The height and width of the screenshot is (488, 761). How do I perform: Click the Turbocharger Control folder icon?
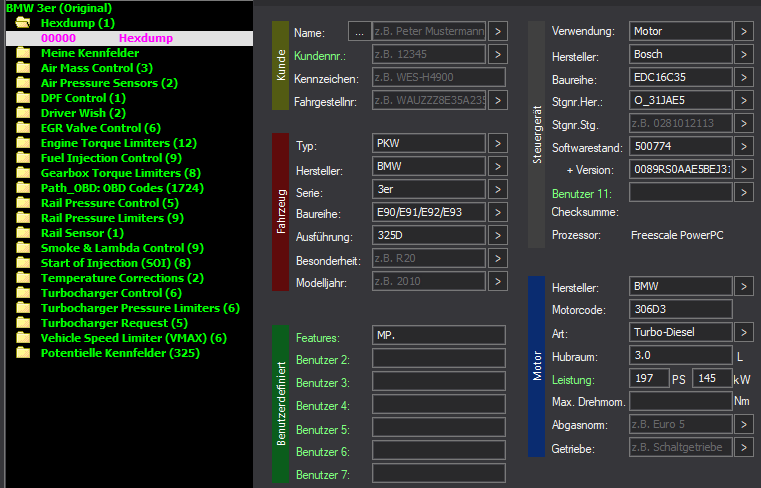tap(23, 293)
